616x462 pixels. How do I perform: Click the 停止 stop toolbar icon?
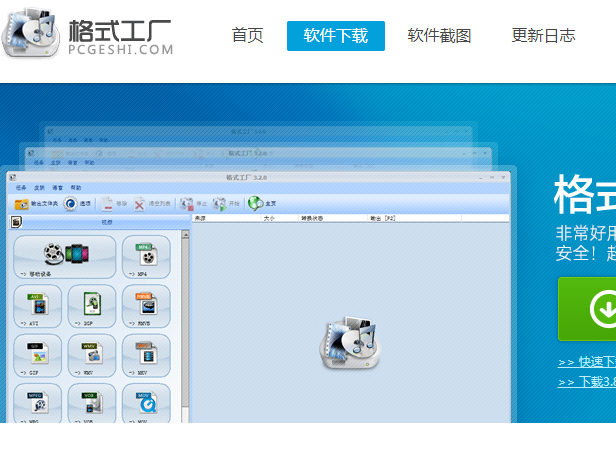coord(187,204)
